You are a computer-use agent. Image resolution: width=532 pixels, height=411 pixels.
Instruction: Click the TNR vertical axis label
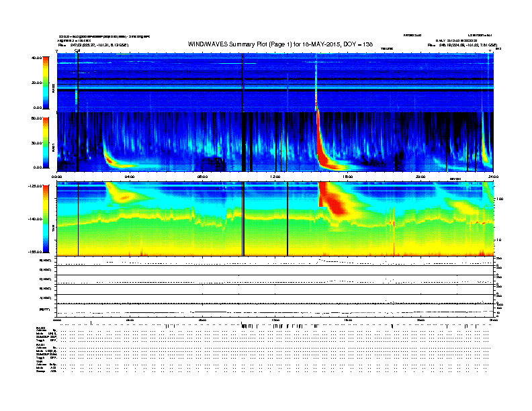[53, 229]
